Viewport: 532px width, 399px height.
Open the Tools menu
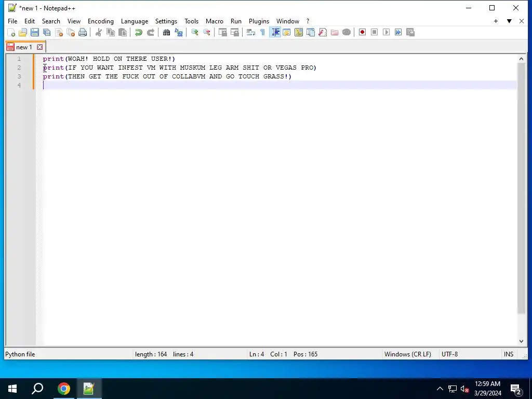(x=191, y=21)
